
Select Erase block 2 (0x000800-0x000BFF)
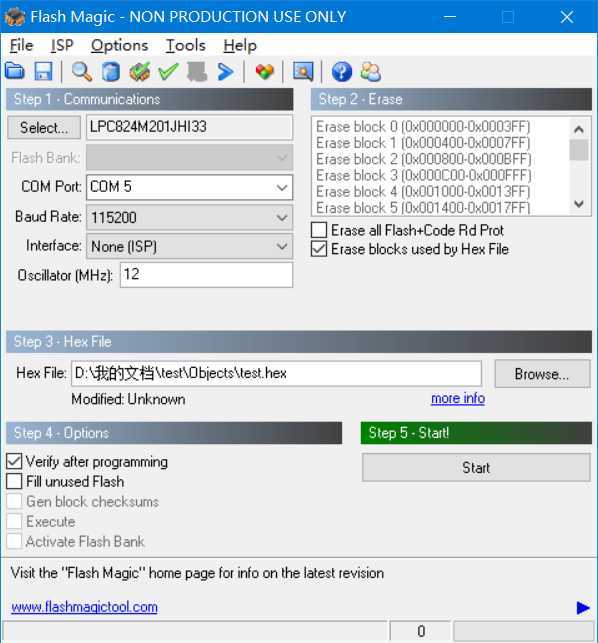click(423, 159)
